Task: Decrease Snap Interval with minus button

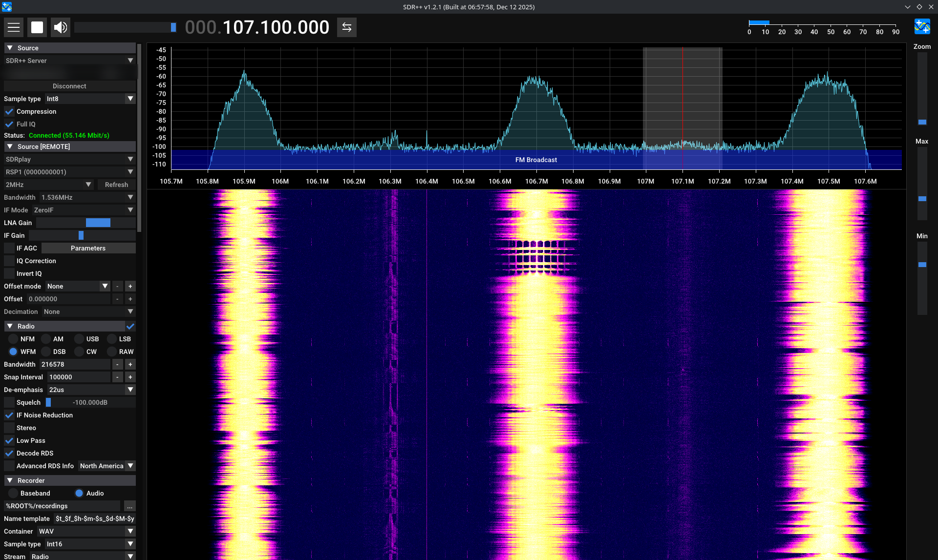Action: 117,377
